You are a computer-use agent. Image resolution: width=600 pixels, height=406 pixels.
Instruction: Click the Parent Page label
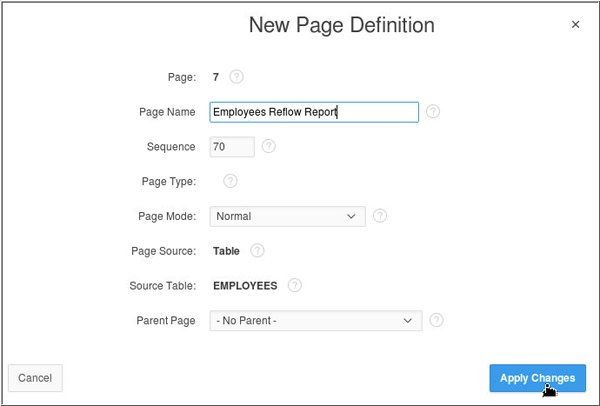coord(166,320)
